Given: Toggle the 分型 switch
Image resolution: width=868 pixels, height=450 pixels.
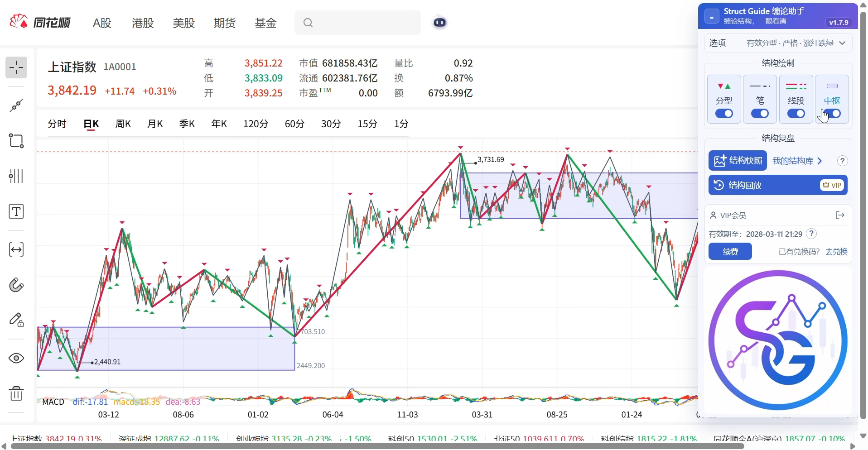Looking at the screenshot, I should 724,114.
